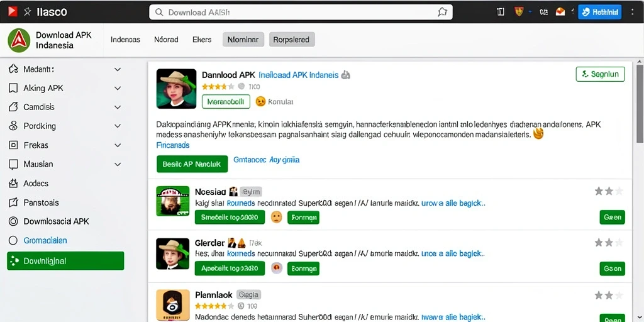This screenshot has height=322, width=644.
Task: Toggle the Nfominnr filter chip
Action: 243,40
